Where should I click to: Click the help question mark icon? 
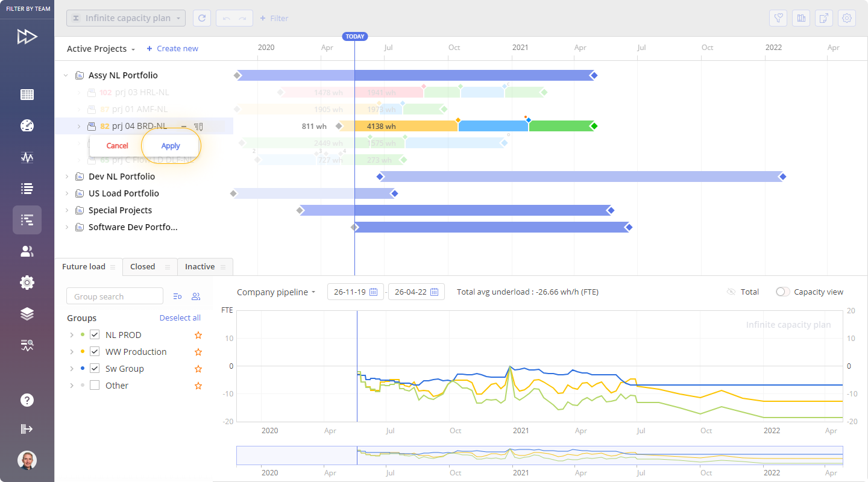click(x=27, y=400)
